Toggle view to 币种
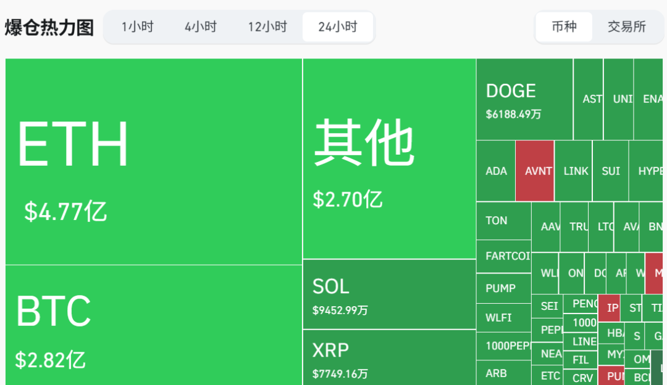Viewport: 667px width, 385px height. (564, 27)
